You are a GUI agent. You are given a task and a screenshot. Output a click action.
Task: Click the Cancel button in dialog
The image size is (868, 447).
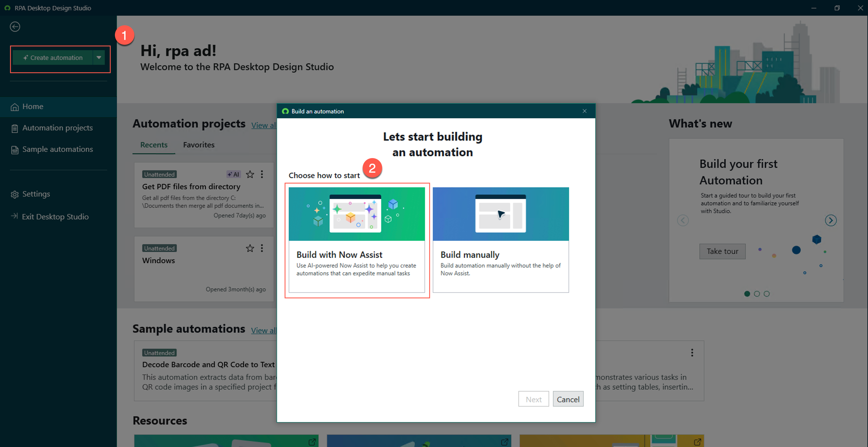click(568, 399)
